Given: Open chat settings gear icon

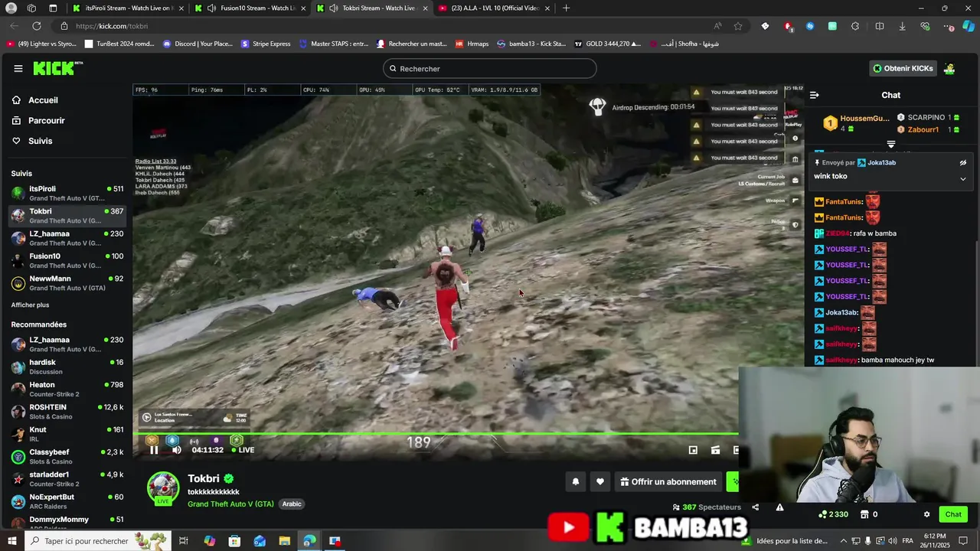Looking at the screenshot, I should pos(926,514).
